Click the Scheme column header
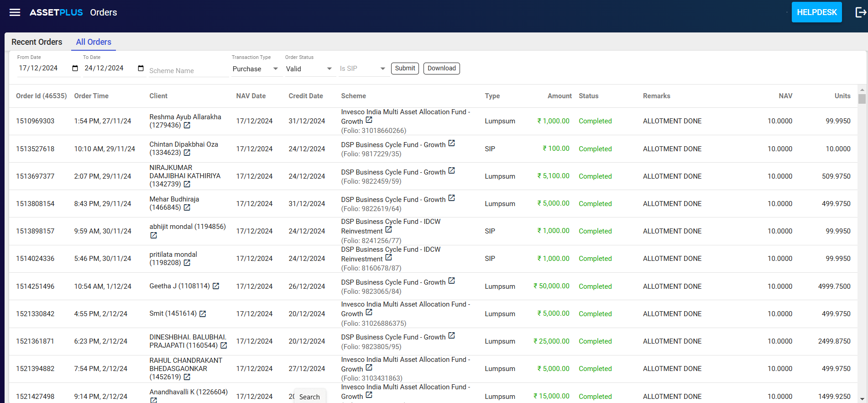The height and width of the screenshot is (403, 868). pos(354,96)
